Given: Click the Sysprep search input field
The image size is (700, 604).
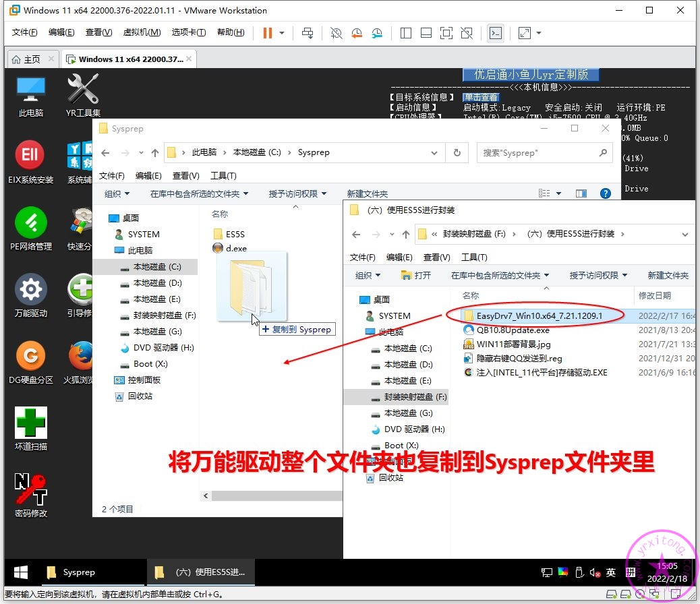Looking at the screenshot, I should [538, 152].
